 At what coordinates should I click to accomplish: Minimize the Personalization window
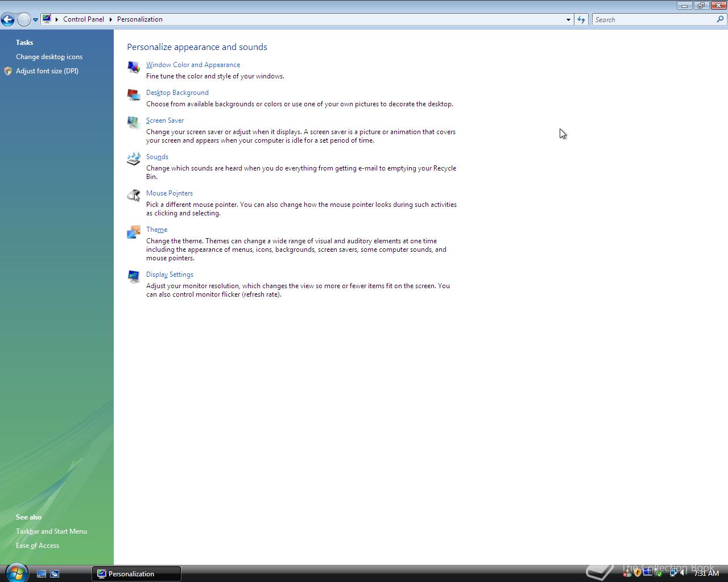pyautogui.click(x=684, y=5)
